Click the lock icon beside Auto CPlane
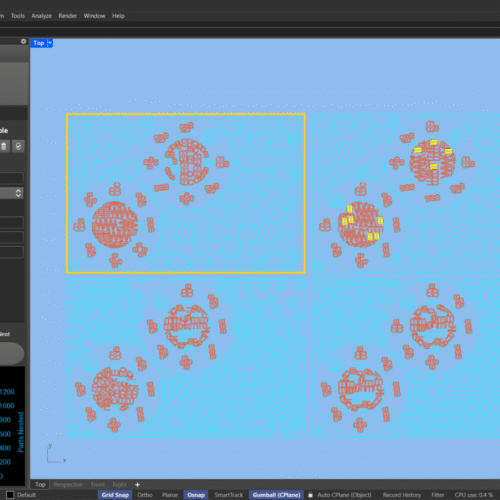500x500 pixels. (x=310, y=495)
